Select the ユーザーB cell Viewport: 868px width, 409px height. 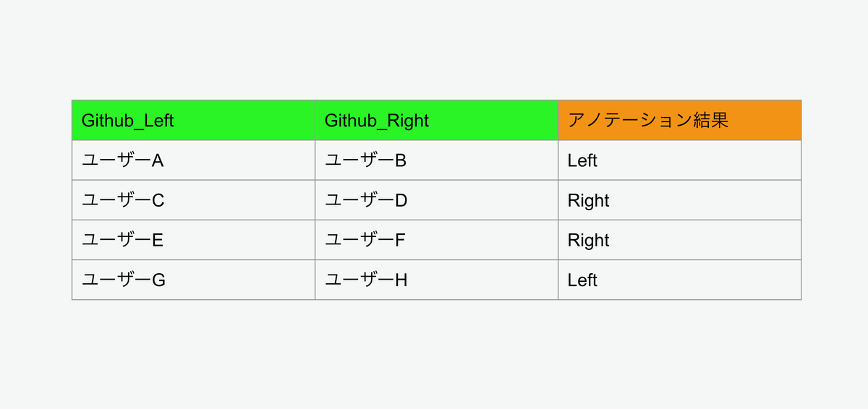click(436, 160)
